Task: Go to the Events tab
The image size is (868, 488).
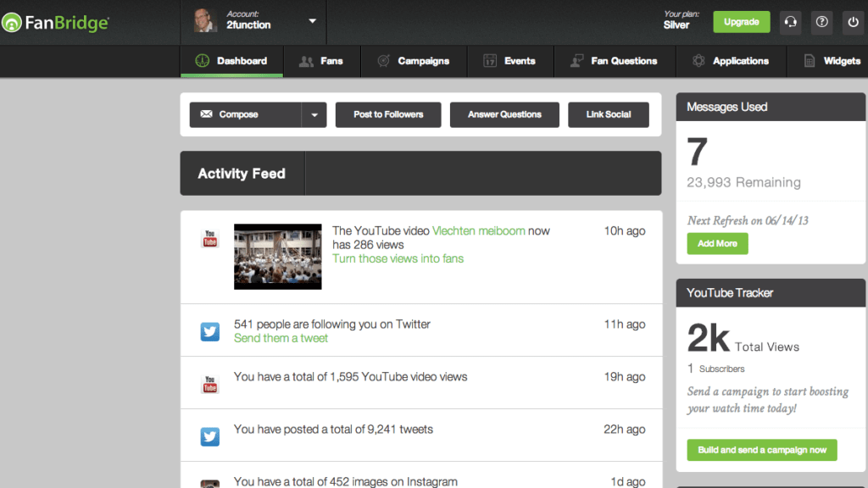Action: pyautogui.click(x=509, y=61)
